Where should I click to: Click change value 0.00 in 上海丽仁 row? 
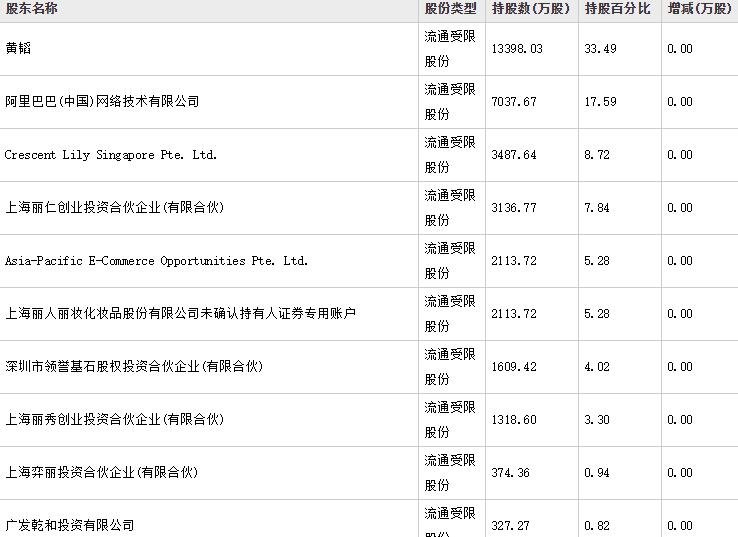pos(680,208)
